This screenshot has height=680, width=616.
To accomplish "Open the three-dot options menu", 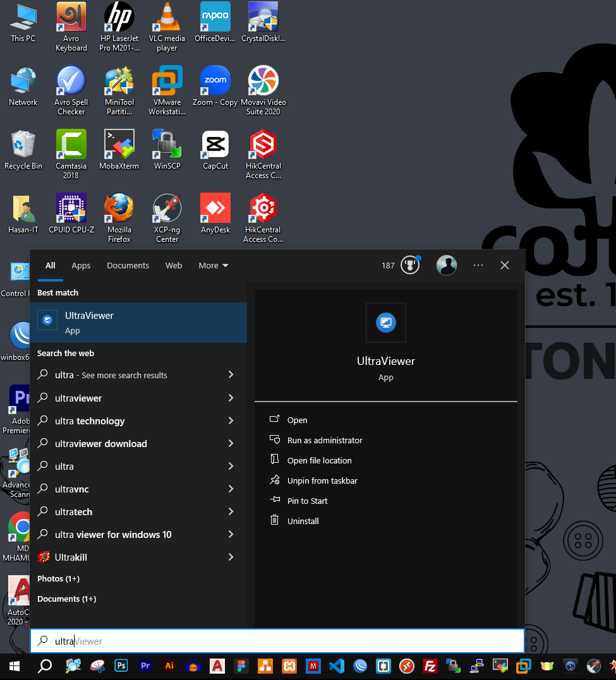I will 478,265.
